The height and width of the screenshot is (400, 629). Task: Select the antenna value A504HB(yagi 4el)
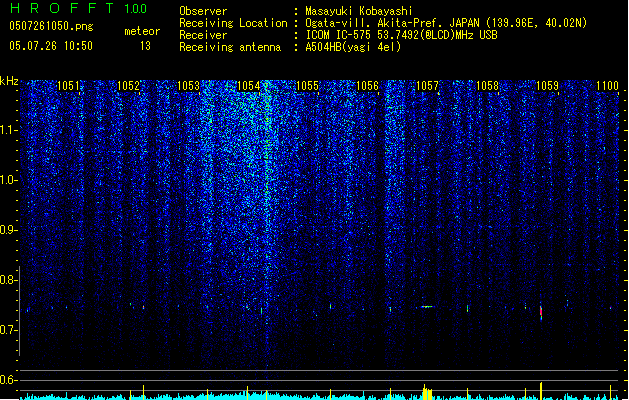[x=353, y=47]
